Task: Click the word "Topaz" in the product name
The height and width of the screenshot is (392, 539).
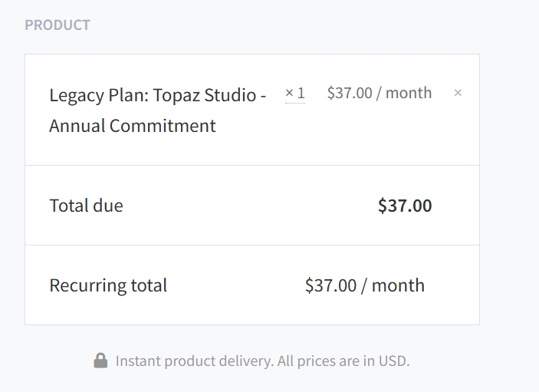Action: click(177, 96)
